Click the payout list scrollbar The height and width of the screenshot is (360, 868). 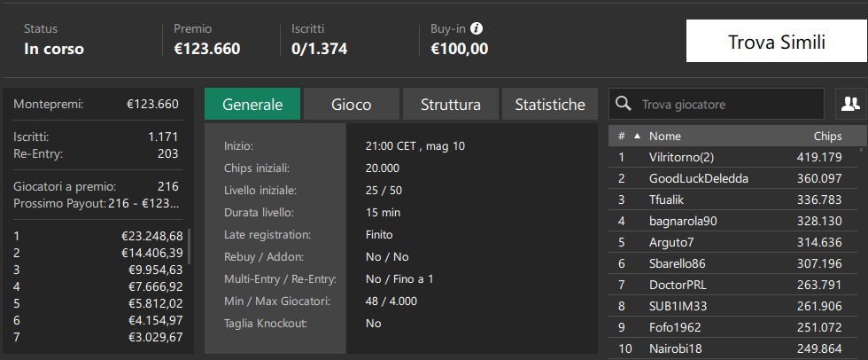[x=190, y=247]
